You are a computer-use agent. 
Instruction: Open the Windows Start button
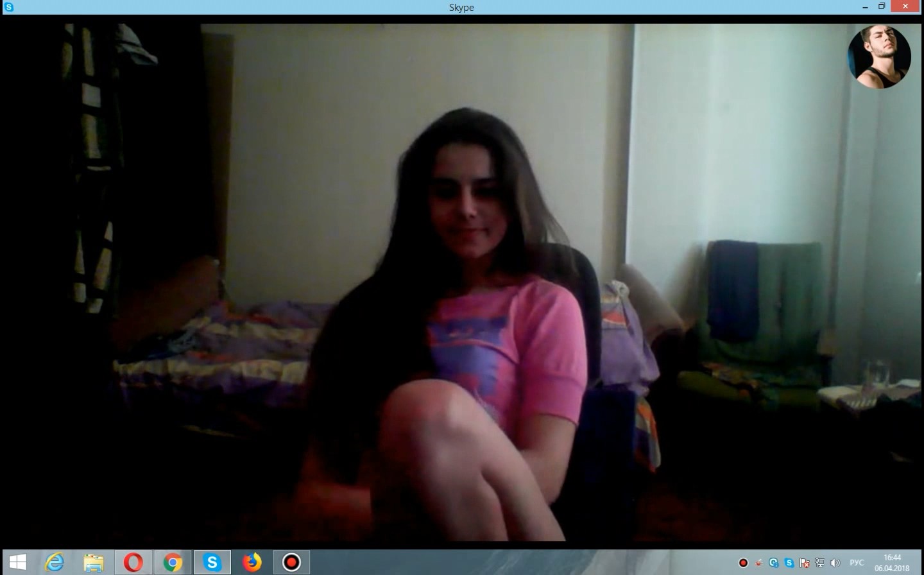pyautogui.click(x=17, y=563)
